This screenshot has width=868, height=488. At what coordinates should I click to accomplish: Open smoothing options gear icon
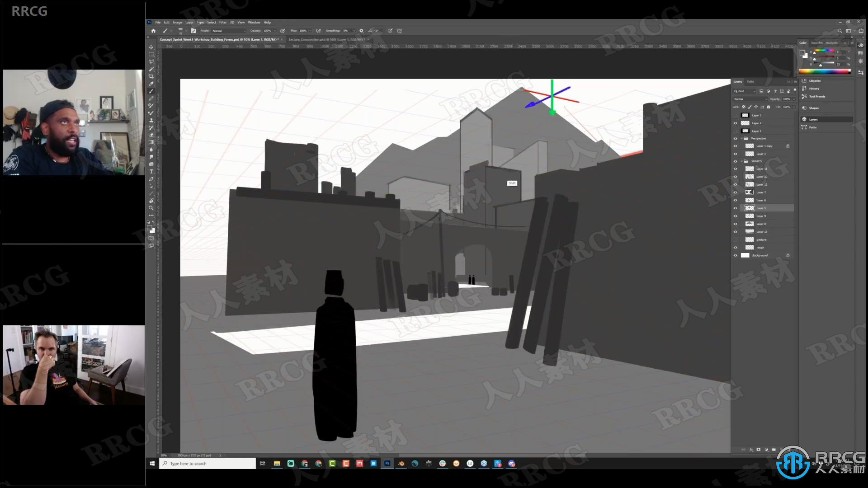coord(361,31)
